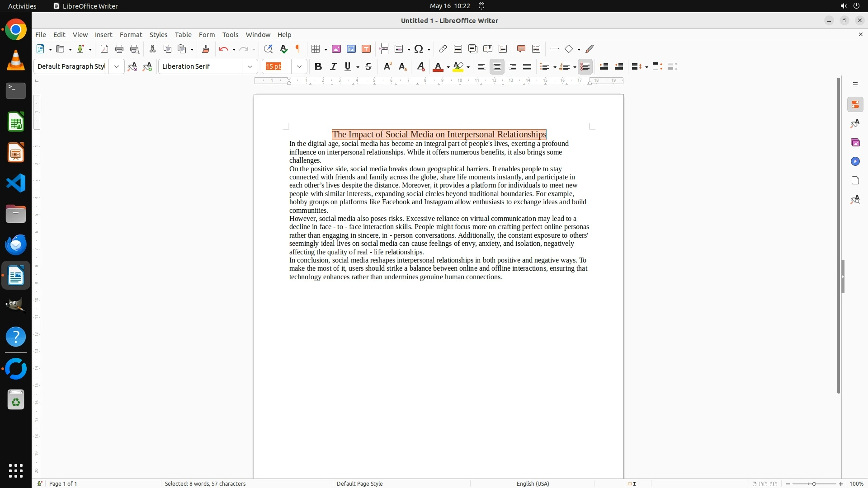Toggle formatting marks pilcrow button

click(x=298, y=49)
